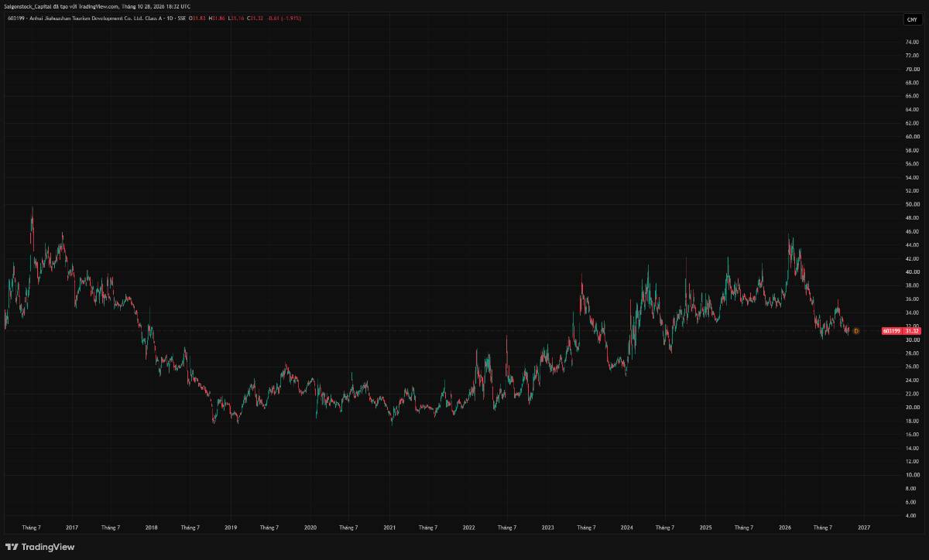The width and height of the screenshot is (929, 560).
Task: Click the high value H31.86
Action: point(217,18)
